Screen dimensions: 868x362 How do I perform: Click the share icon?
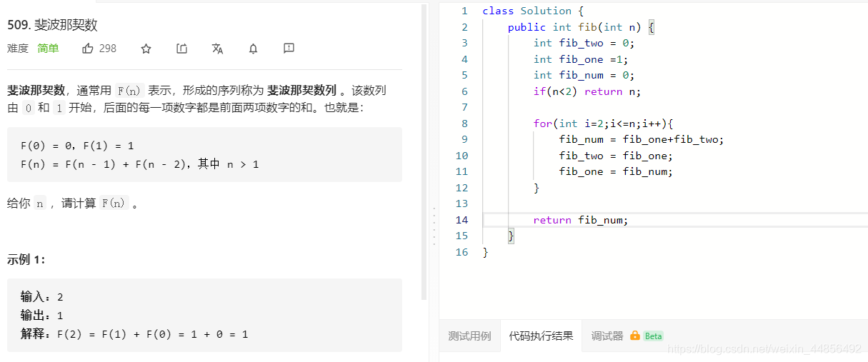[182, 49]
